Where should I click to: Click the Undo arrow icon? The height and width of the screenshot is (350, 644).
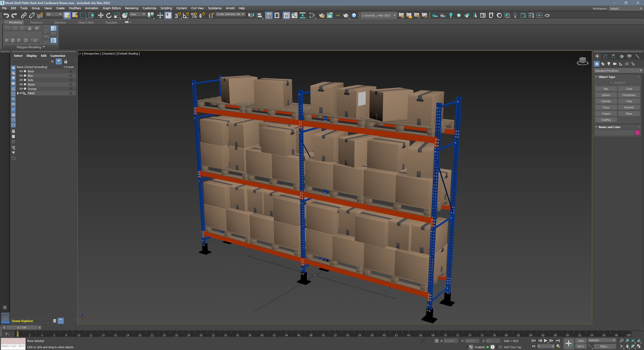coord(6,15)
